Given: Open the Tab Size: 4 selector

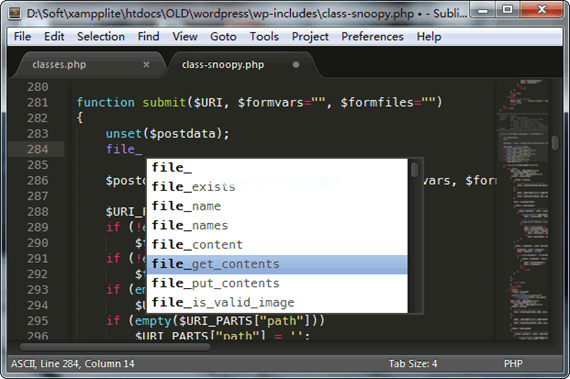Looking at the screenshot, I should pos(413,363).
